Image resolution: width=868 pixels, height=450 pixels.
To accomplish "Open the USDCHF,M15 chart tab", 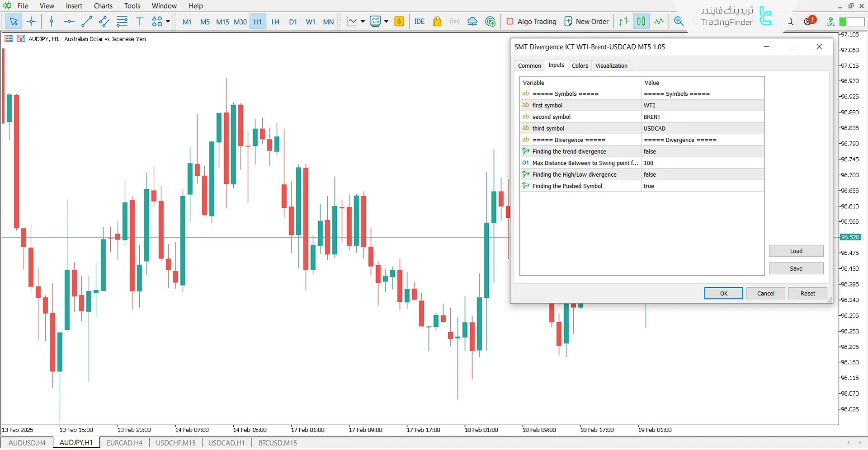I will pos(176,443).
